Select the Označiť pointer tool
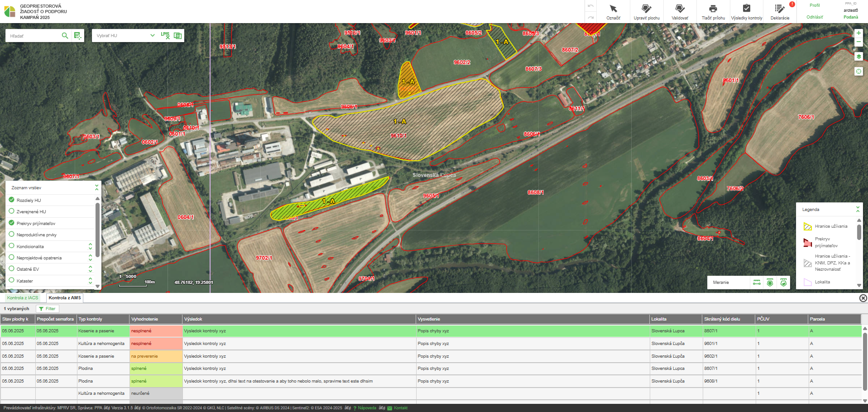The image size is (868, 412). [613, 11]
